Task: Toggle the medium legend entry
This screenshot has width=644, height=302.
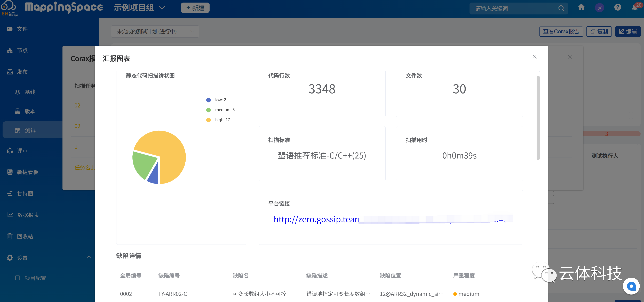Action: click(x=220, y=110)
